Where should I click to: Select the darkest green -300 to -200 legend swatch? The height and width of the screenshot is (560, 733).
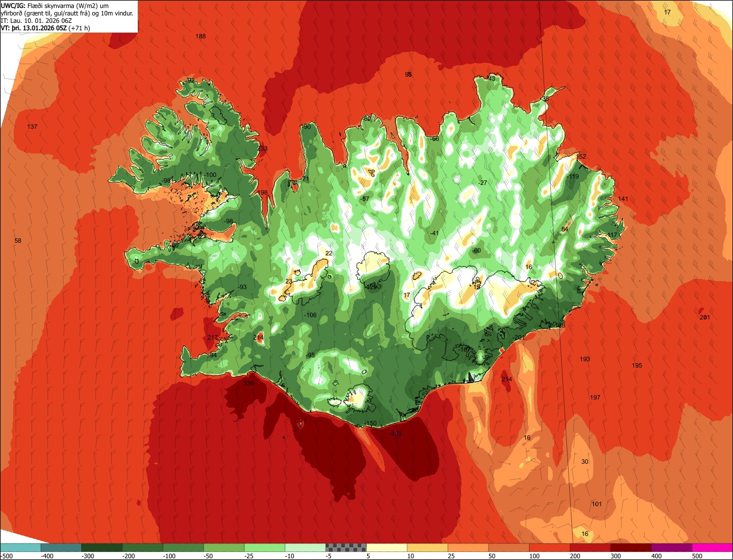tap(102, 547)
